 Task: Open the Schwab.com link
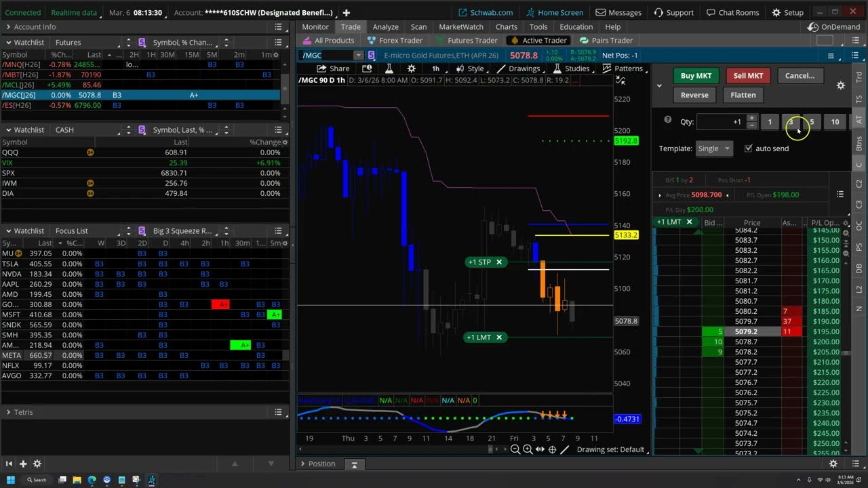click(x=486, y=12)
